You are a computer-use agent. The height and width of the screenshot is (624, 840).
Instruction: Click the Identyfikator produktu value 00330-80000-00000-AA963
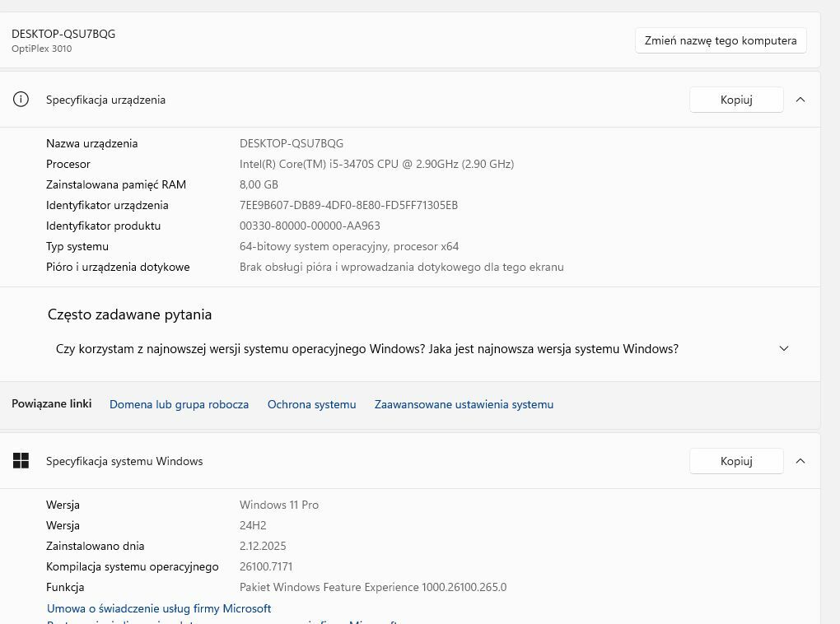(x=310, y=226)
